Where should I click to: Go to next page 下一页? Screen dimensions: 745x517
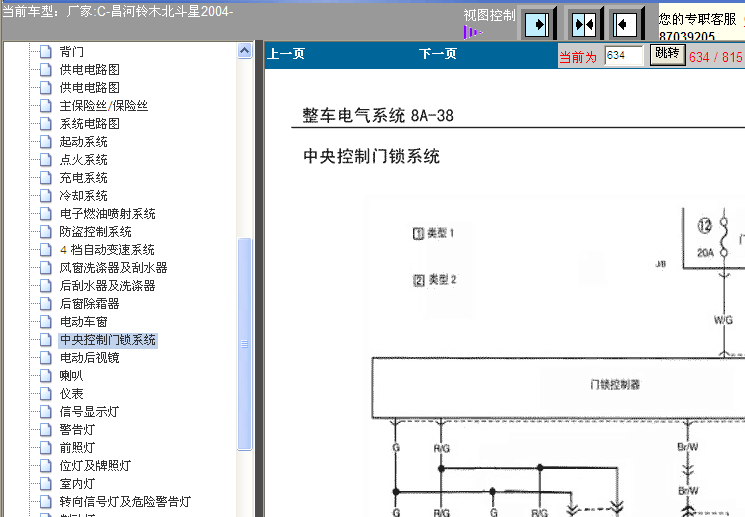pyautogui.click(x=438, y=54)
